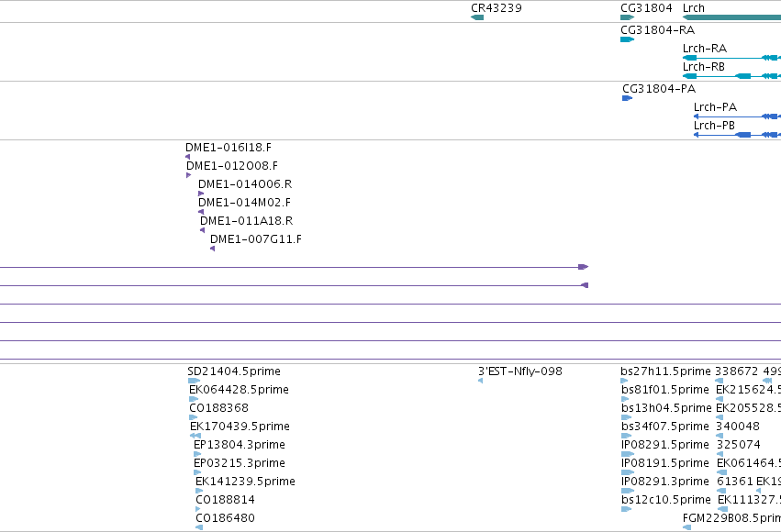Click the bs12c10.5prime EST glyph
Image resolution: width=781 pixels, height=532 pixels.
tap(627, 510)
